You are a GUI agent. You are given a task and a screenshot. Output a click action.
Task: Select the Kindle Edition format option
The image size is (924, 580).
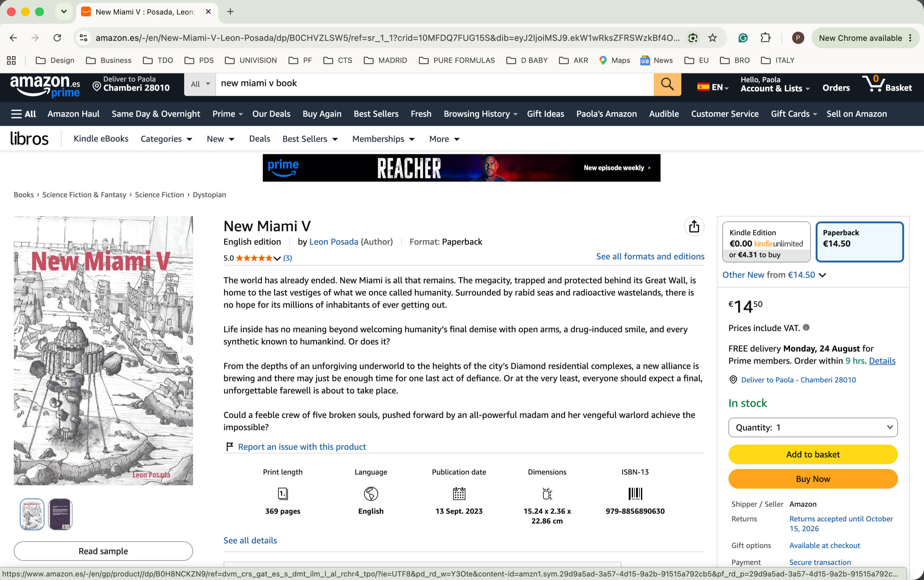(766, 242)
